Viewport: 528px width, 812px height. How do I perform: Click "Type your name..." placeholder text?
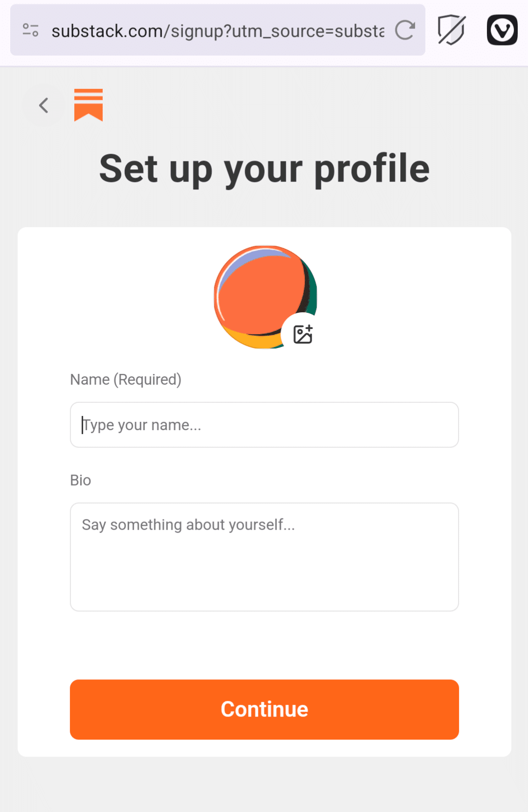[x=142, y=425]
